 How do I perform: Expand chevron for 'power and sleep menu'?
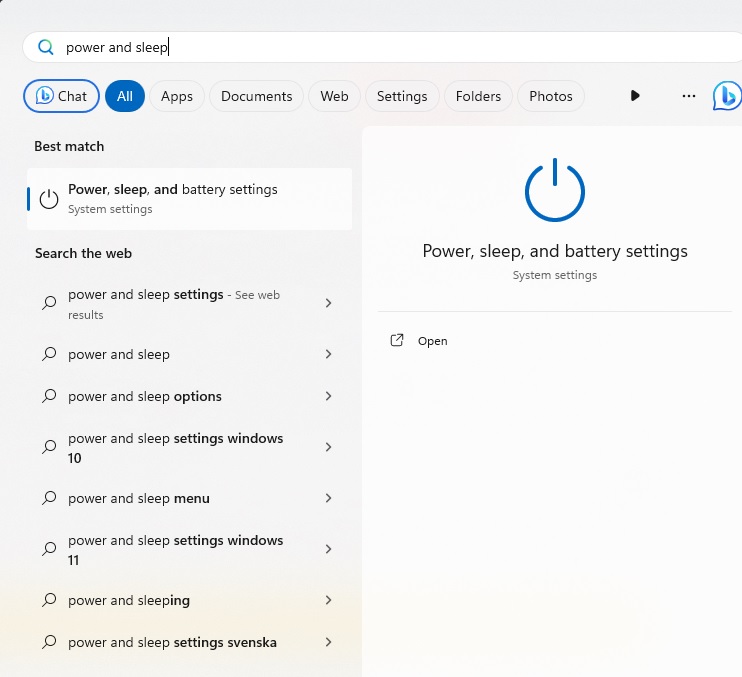(328, 498)
